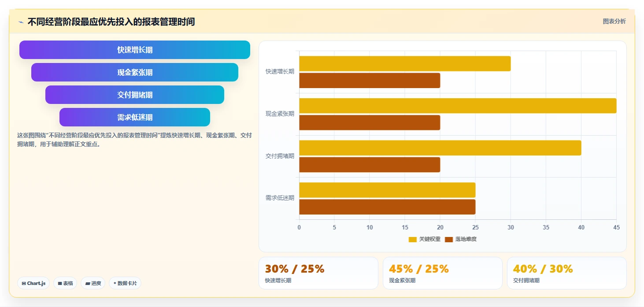
Task: Click the 落地难度 bar for 交付拥堵期
Action: (x=370, y=164)
